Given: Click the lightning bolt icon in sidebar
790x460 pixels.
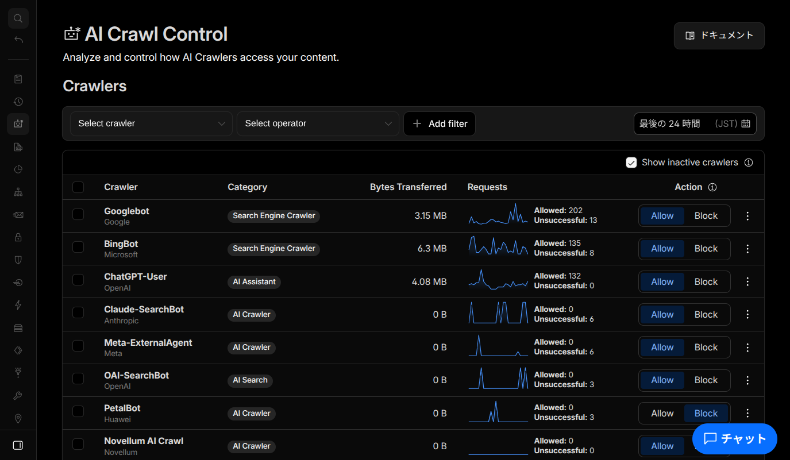Looking at the screenshot, I should 18,304.
